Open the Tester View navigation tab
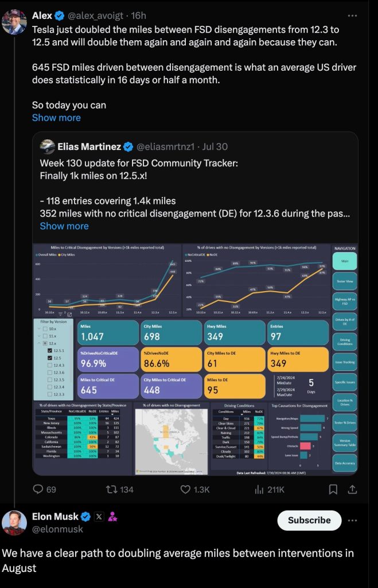Screen dimensions: 378x588 click(345, 281)
